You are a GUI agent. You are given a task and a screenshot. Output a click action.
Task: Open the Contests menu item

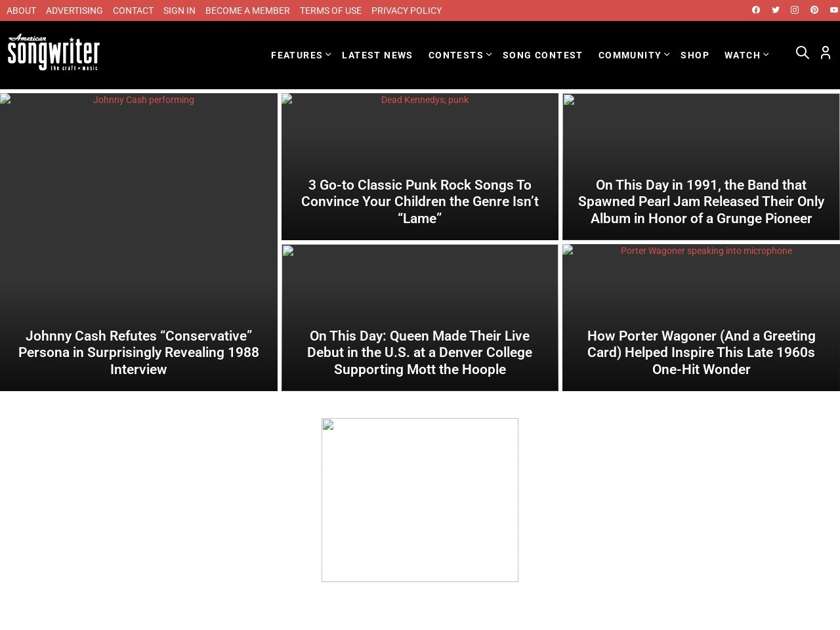pos(456,55)
